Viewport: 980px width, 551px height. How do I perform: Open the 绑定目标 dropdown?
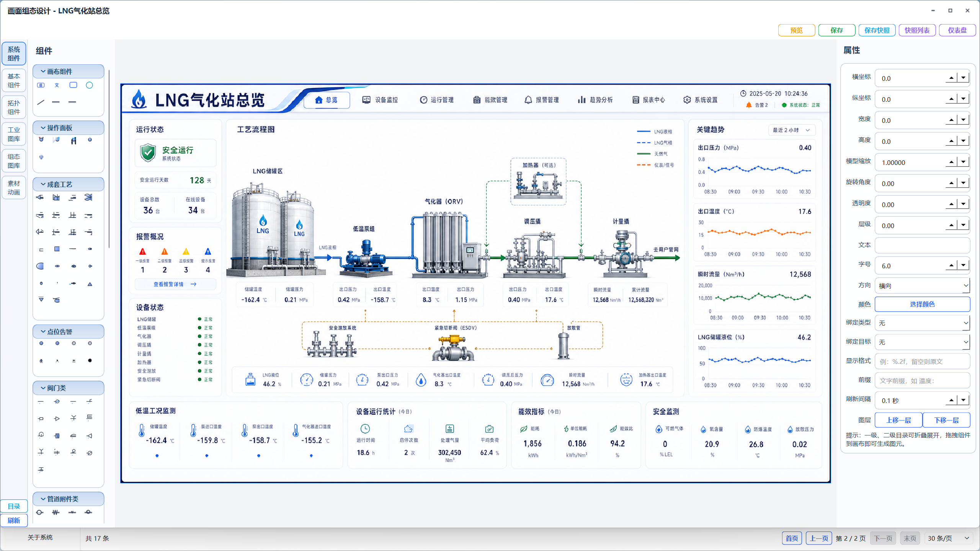pos(922,342)
